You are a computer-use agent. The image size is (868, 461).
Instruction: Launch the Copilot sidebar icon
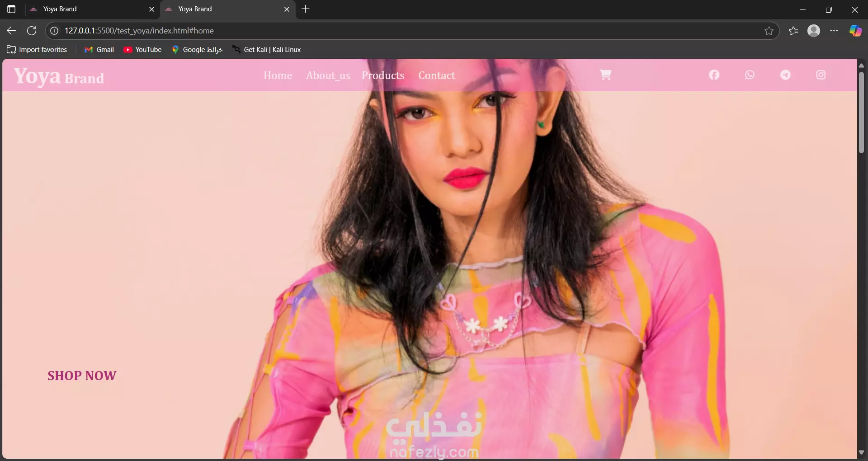(x=855, y=31)
